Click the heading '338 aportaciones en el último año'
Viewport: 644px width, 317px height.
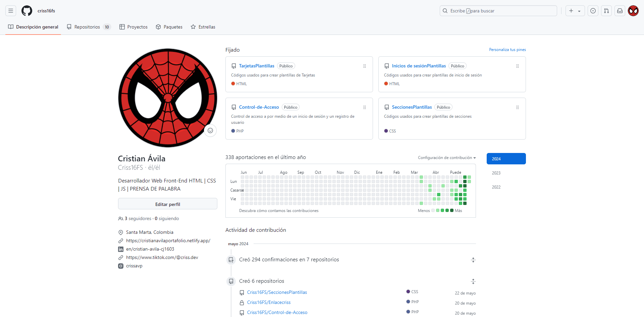(266, 157)
